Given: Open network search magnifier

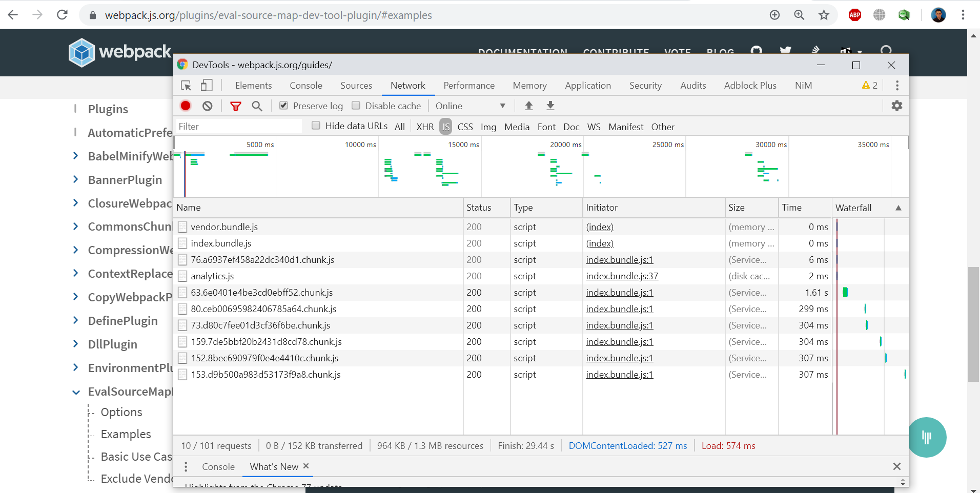Looking at the screenshot, I should (x=257, y=106).
